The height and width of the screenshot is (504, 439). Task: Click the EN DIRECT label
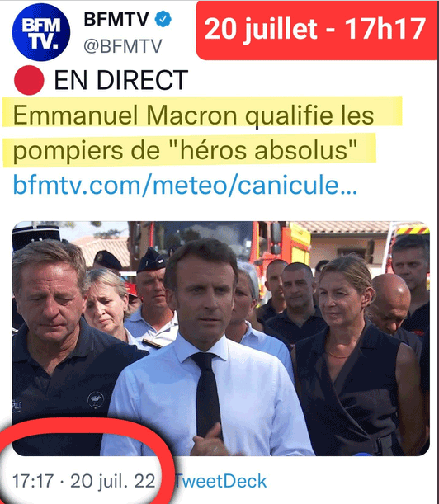(x=121, y=80)
